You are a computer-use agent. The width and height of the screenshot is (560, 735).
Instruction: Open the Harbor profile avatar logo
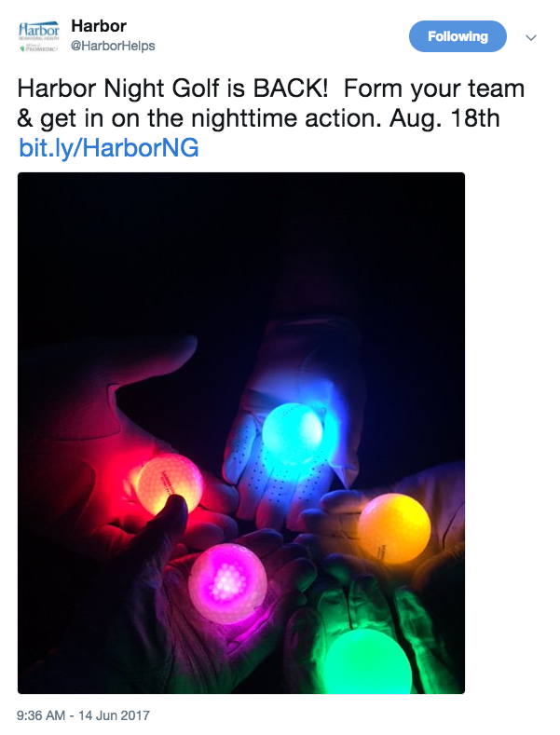click(x=38, y=36)
